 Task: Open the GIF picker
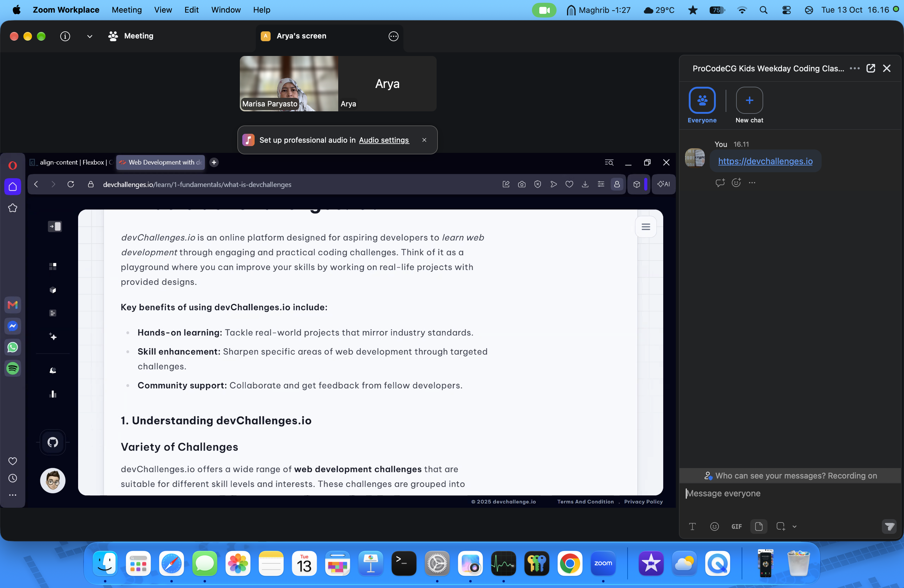[736, 526]
